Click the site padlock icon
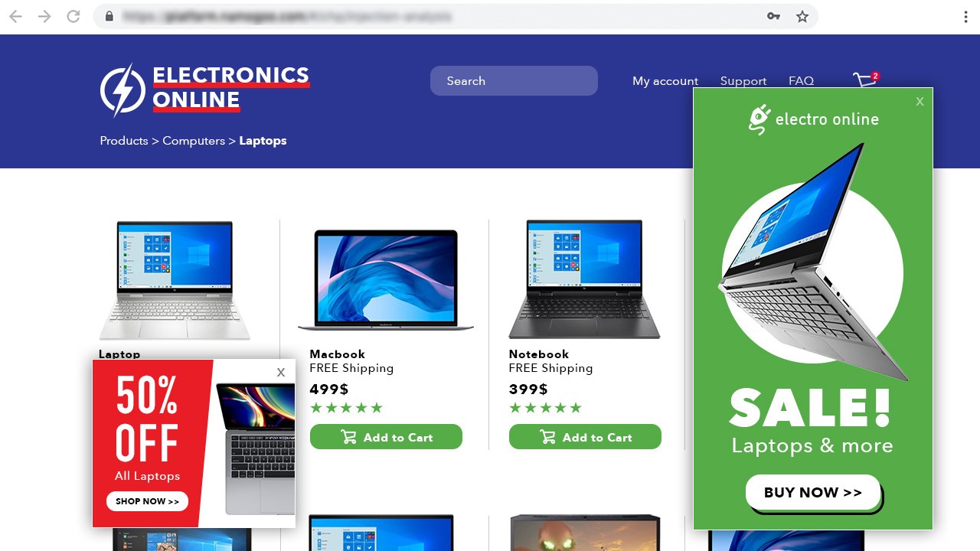This screenshot has height=551, width=980. 109,16
